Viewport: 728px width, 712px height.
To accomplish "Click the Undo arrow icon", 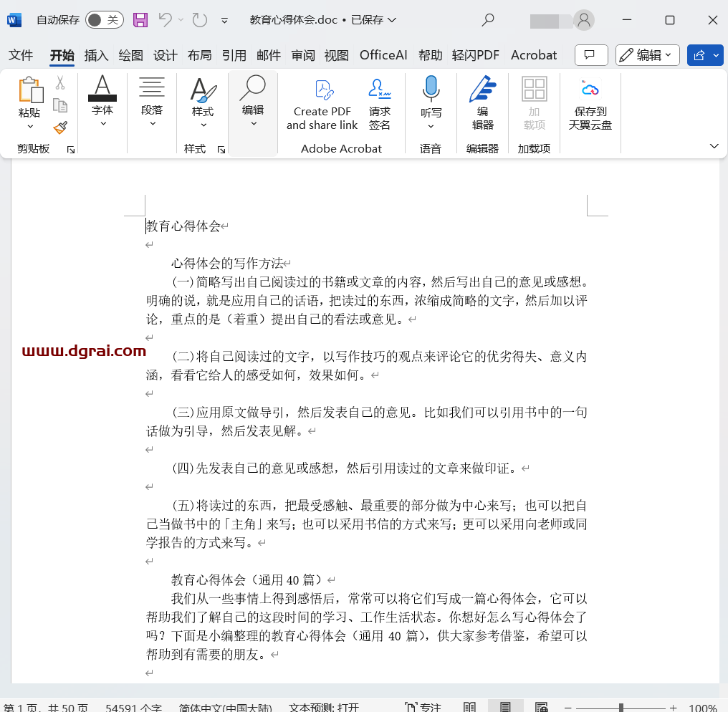I will tap(166, 20).
